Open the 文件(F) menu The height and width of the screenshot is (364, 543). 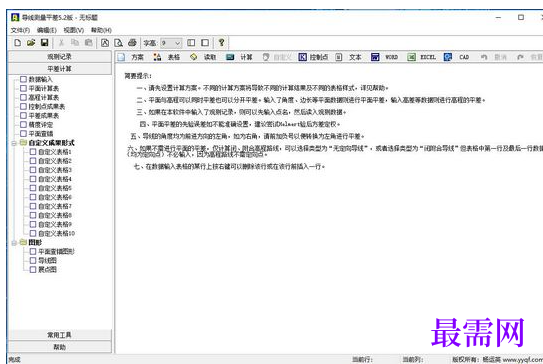click(20, 30)
